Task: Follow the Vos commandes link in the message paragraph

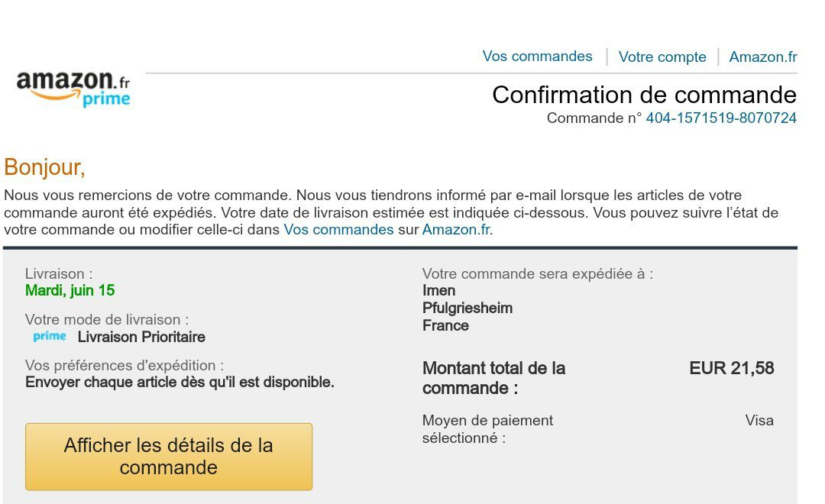Action: point(338,230)
